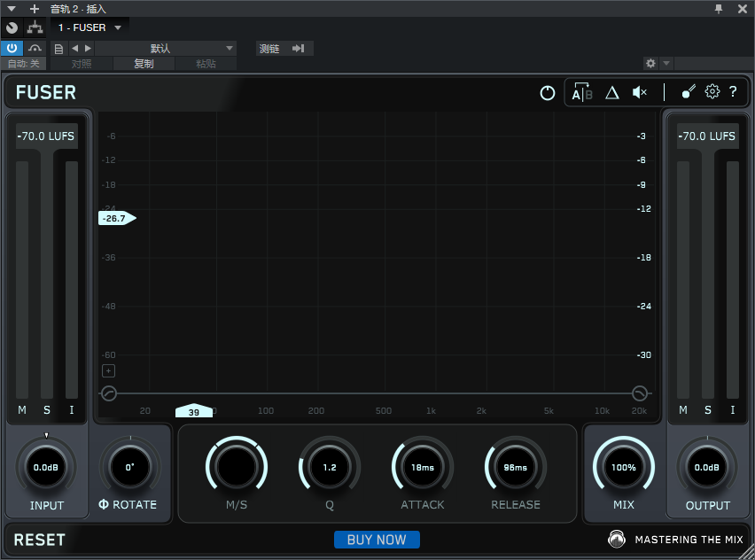755x560 pixels.
Task: Click the FUSER logo title
Action: 46,92
